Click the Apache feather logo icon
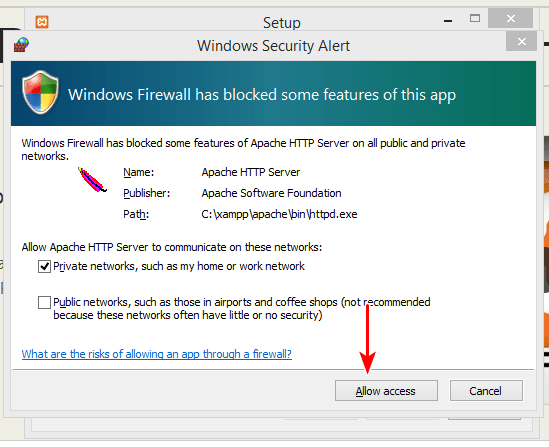Image resolution: width=549 pixels, height=447 pixels. coord(92,180)
